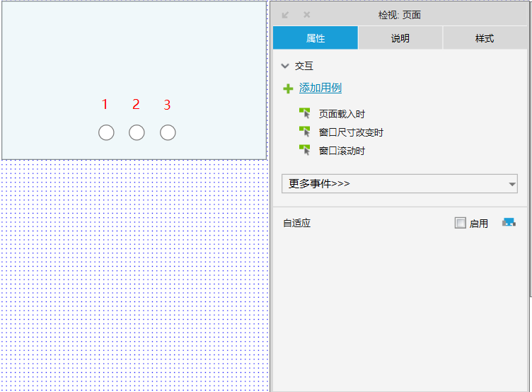Click the pop-out arrow icon in inspector header
The image size is (532, 392).
(x=285, y=15)
